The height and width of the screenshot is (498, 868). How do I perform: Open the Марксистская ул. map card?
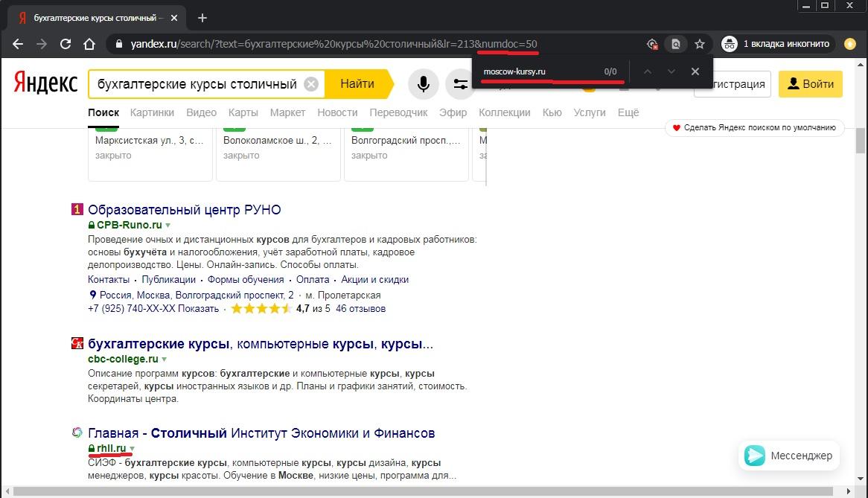tap(150, 154)
